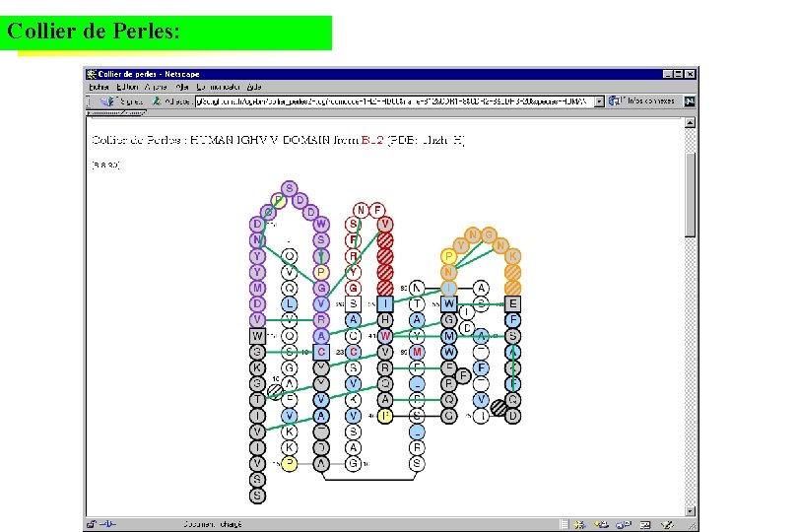Maximize the Netscape window
The image size is (798, 532).
(678, 74)
